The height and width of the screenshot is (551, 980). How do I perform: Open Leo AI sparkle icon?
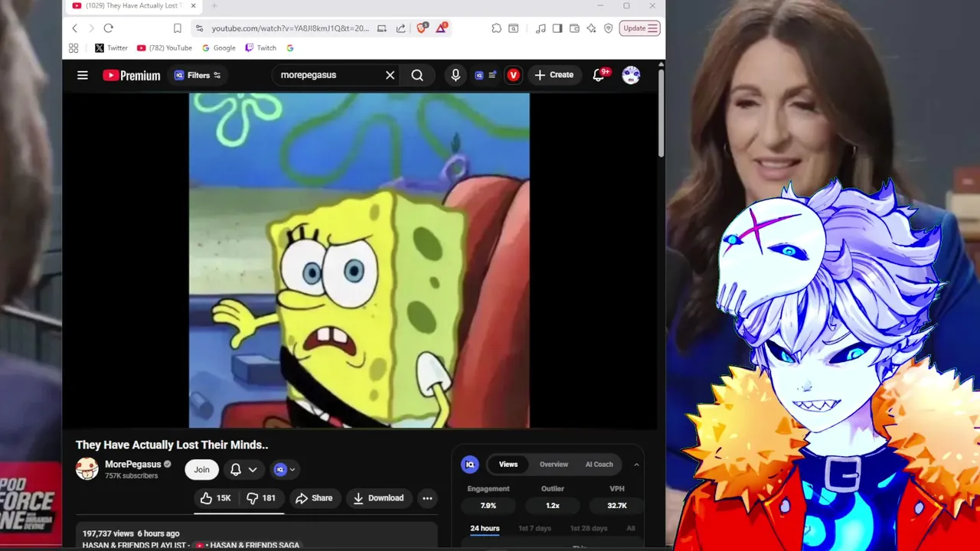tap(591, 28)
